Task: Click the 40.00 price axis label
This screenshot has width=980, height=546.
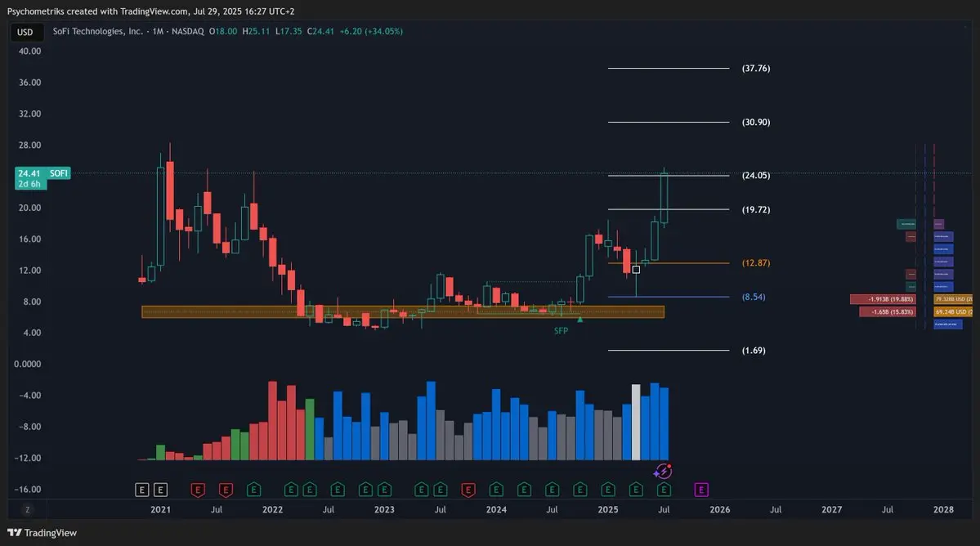Action: 30,51
